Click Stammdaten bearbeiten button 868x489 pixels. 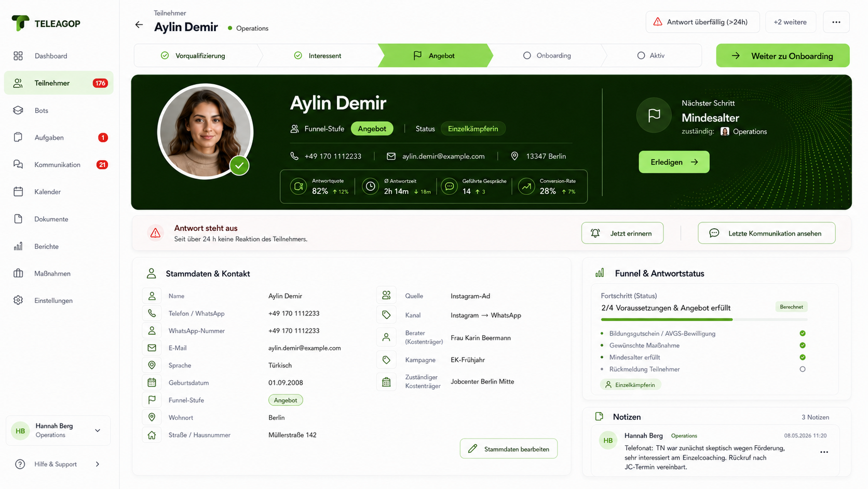[x=509, y=449]
